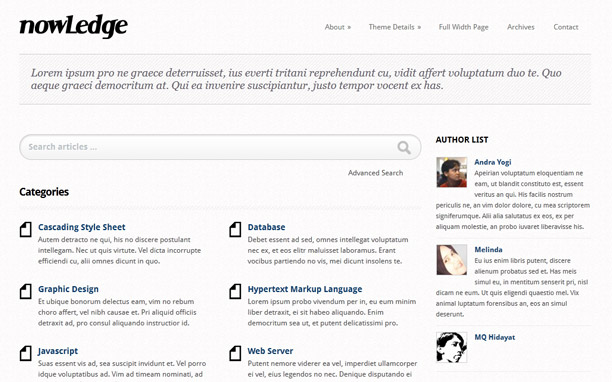This screenshot has width=612, height=382.
Task: Click the Categories heading
Action: tap(44, 192)
